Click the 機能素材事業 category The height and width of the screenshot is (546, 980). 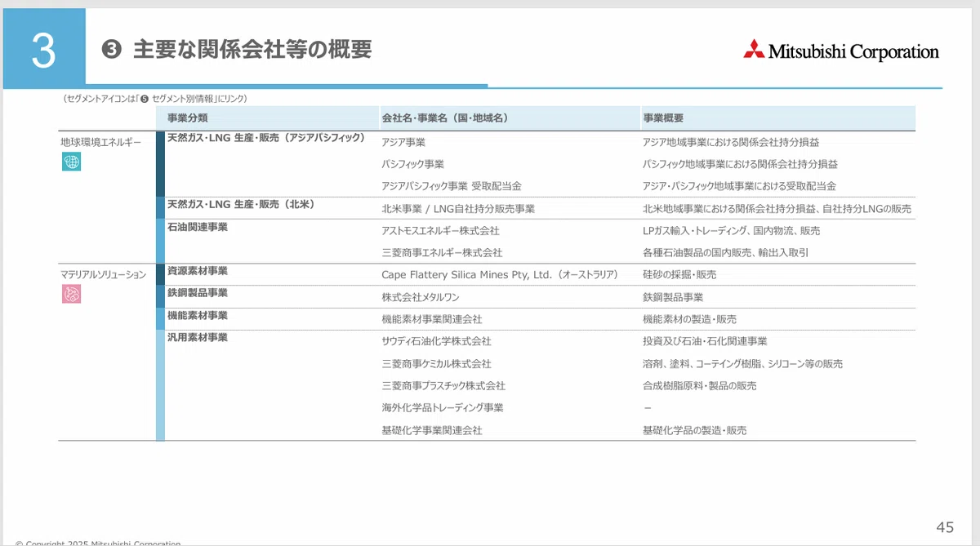pyautogui.click(x=198, y=315)
